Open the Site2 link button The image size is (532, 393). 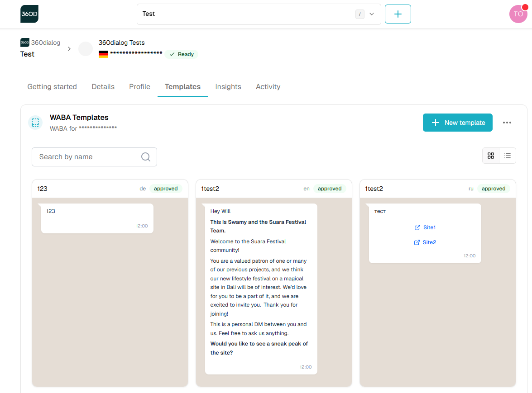click(425, 242)
